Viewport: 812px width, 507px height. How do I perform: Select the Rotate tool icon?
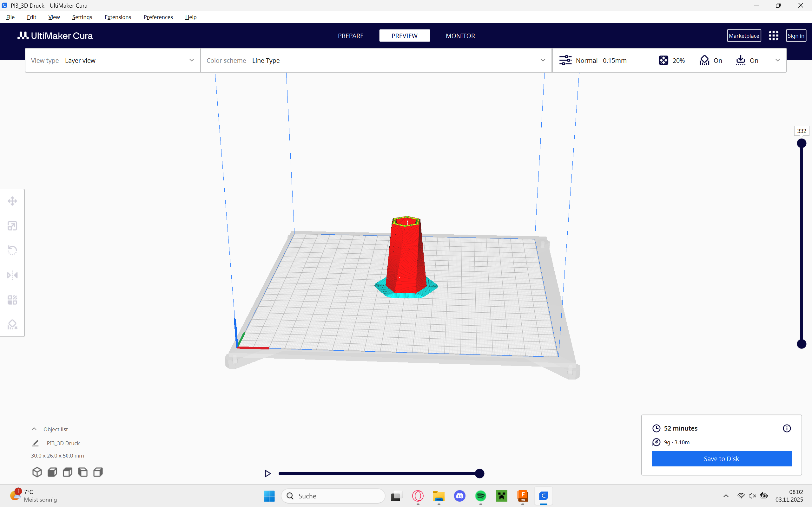click(12, 250)
